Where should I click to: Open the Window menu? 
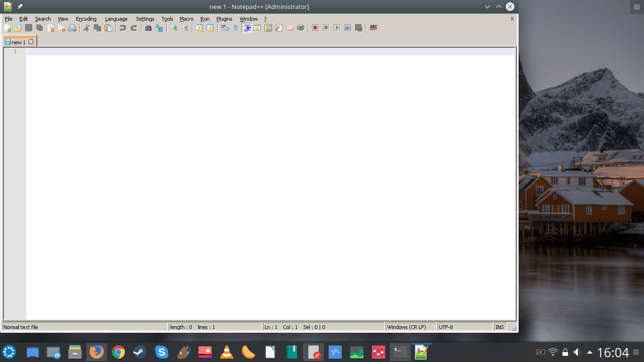pyautogui.click(x=248, y=19)
